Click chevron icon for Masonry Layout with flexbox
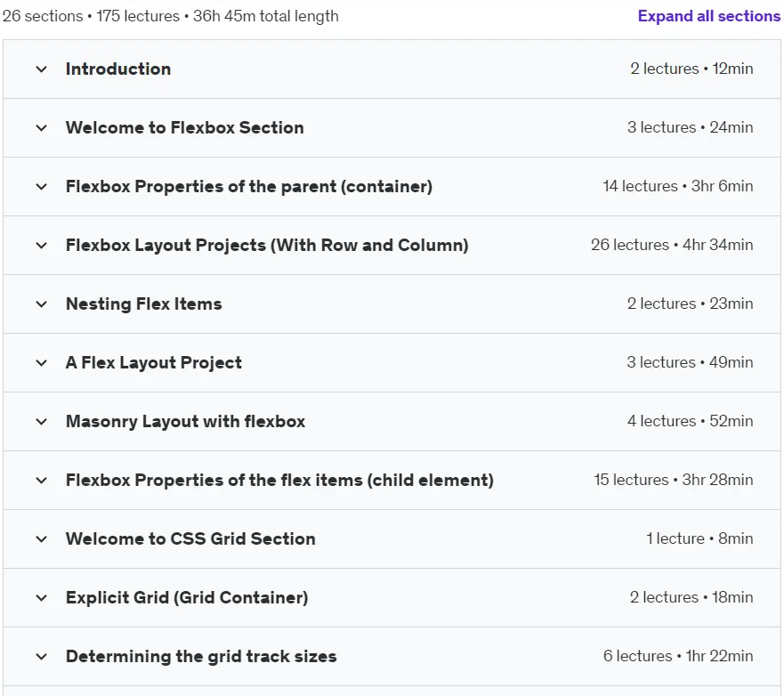784x696 pixels. (x=42, y=422)
